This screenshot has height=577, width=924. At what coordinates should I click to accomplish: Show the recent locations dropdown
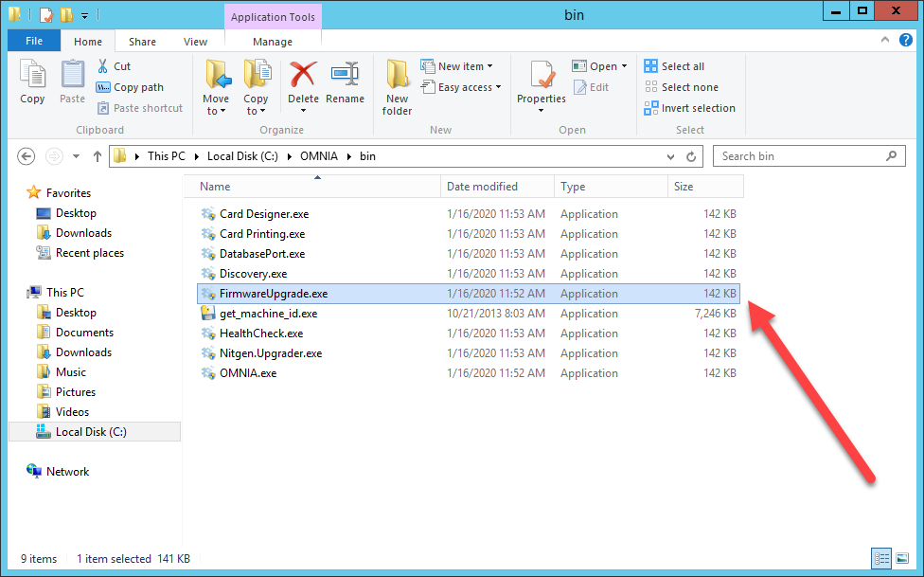(x=76, y=156)
